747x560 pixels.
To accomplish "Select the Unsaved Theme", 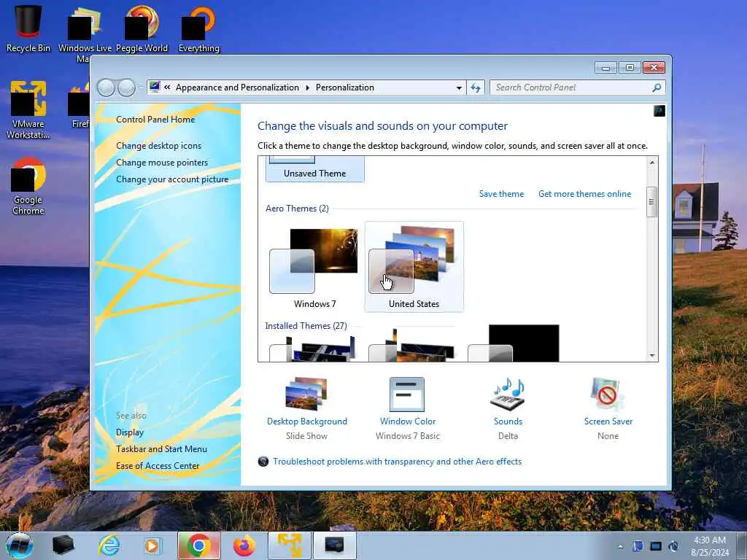I will coord(315,169).
